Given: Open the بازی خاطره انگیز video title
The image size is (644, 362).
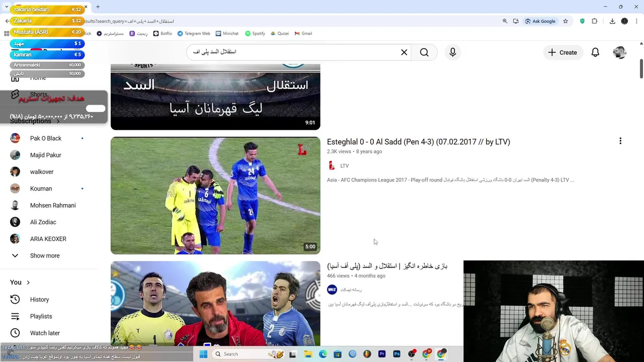Looking at the screenshot, I should click(387, 266).
